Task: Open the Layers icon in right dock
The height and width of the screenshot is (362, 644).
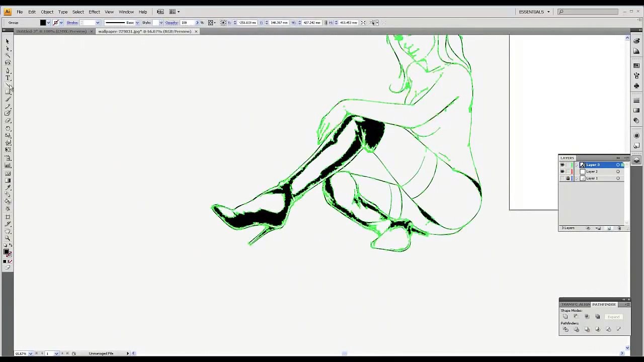Action: click(636, 160)
